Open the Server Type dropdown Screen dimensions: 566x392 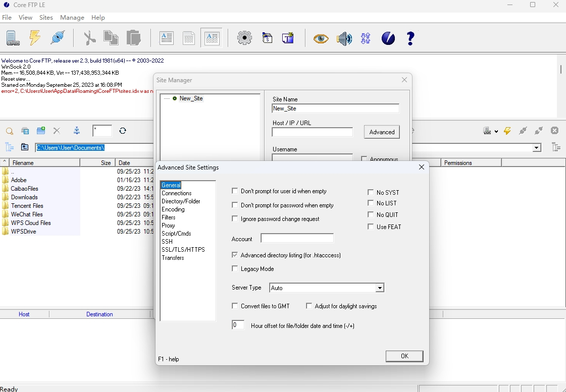[x=380, y=288]
